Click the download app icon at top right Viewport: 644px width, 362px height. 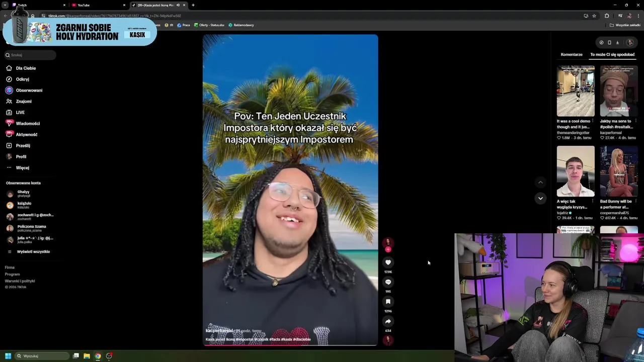(x=617, y=43)
